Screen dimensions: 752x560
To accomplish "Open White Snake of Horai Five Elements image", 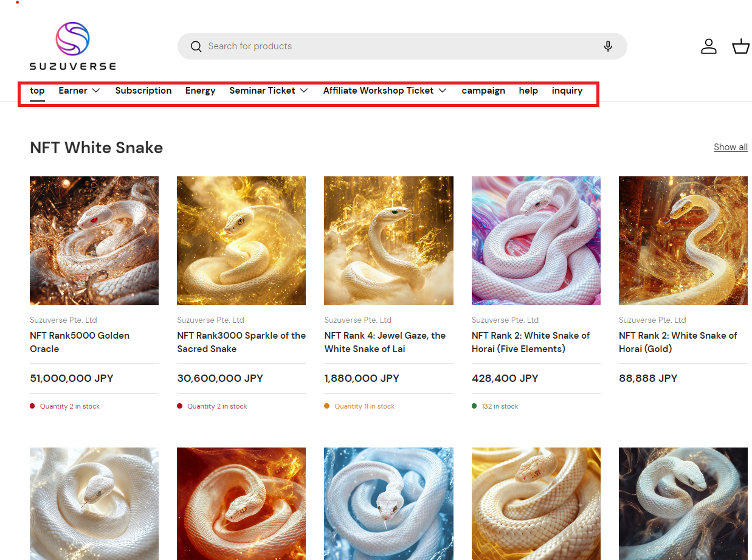I will pyautogui.click(x=536, y=241).
